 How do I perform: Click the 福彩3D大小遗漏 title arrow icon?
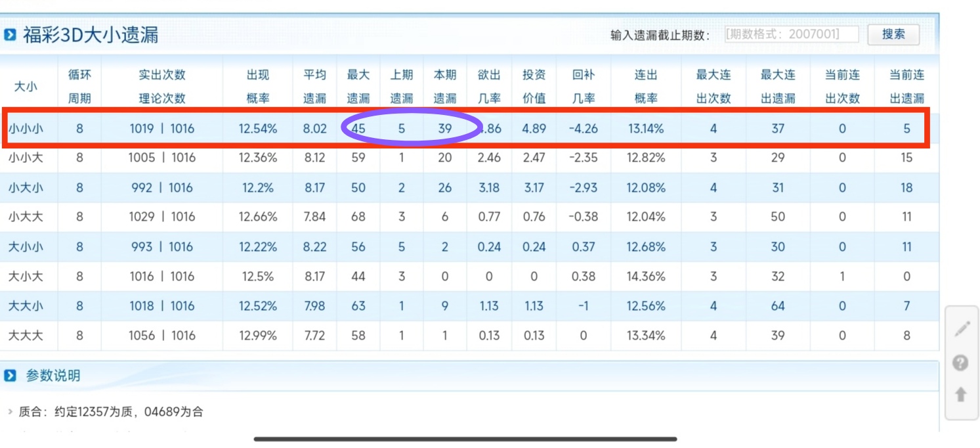tap(10, 35)
